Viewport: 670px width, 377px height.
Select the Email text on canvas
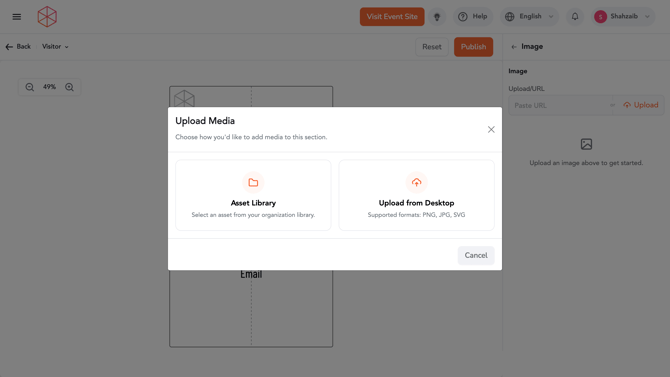pos(251,274)
